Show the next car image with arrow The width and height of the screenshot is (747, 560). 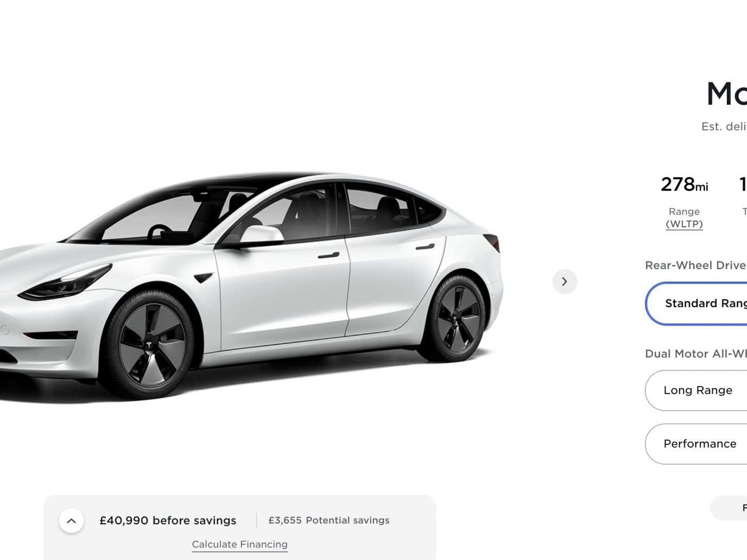(565, 282)
